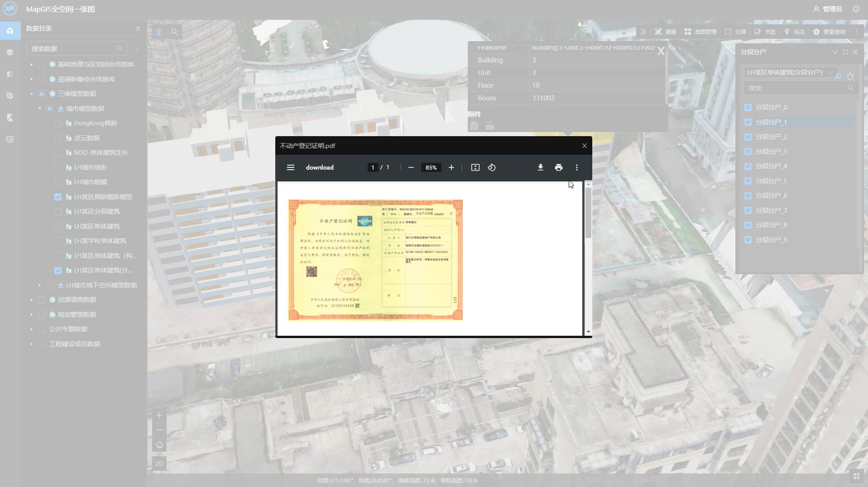The image size is (868, 487).
Task: Click the 分层分户 search field
Action: [x=801, y=88]
